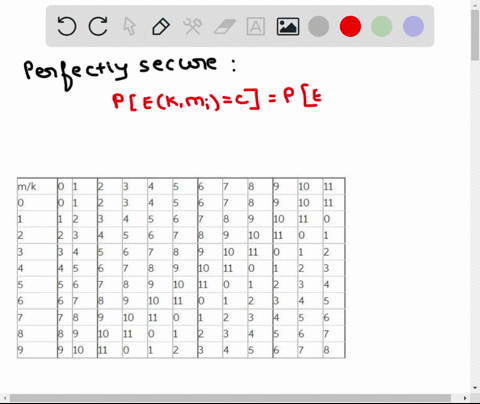Select the eraser tool

[224, 27]
